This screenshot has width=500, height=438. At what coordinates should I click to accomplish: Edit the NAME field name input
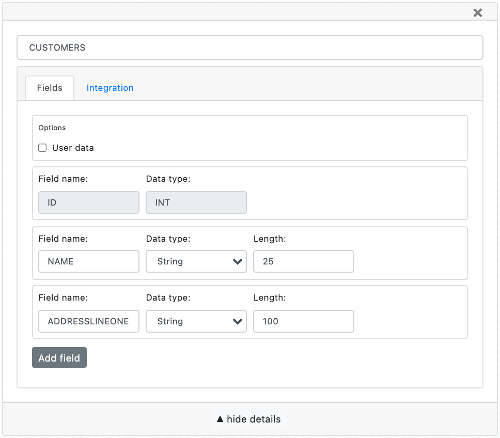(89, 261)
